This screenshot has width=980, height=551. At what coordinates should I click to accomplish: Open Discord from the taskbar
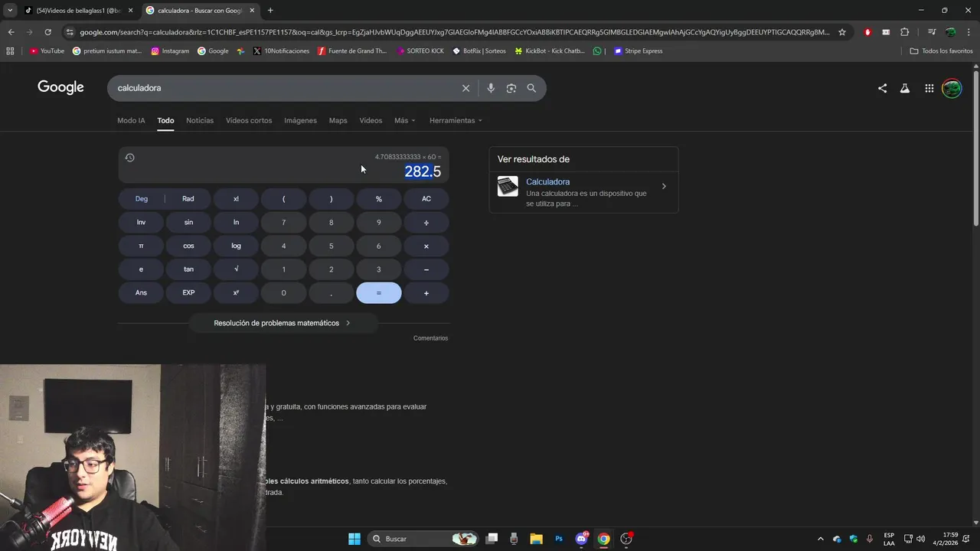pos(581,539)
